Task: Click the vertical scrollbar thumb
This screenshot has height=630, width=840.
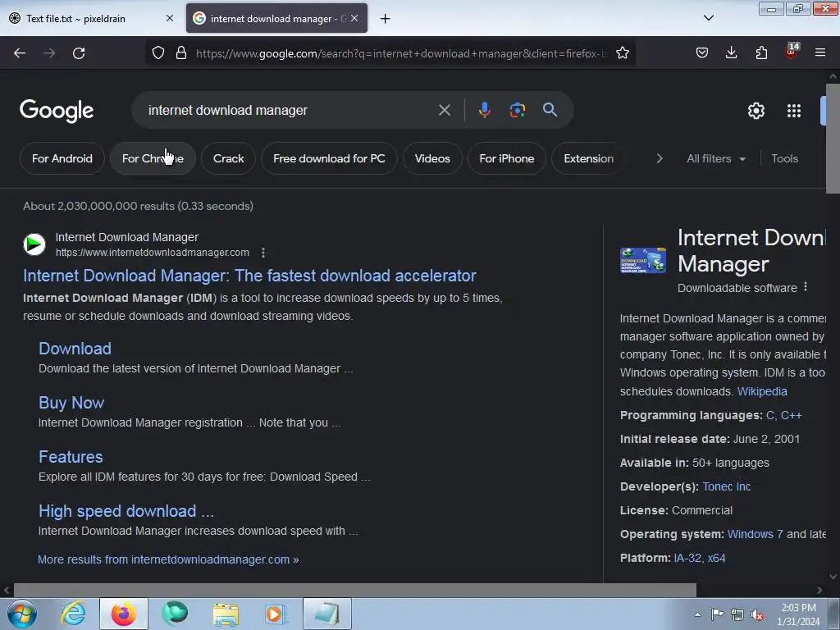Action: click(833, 138)
